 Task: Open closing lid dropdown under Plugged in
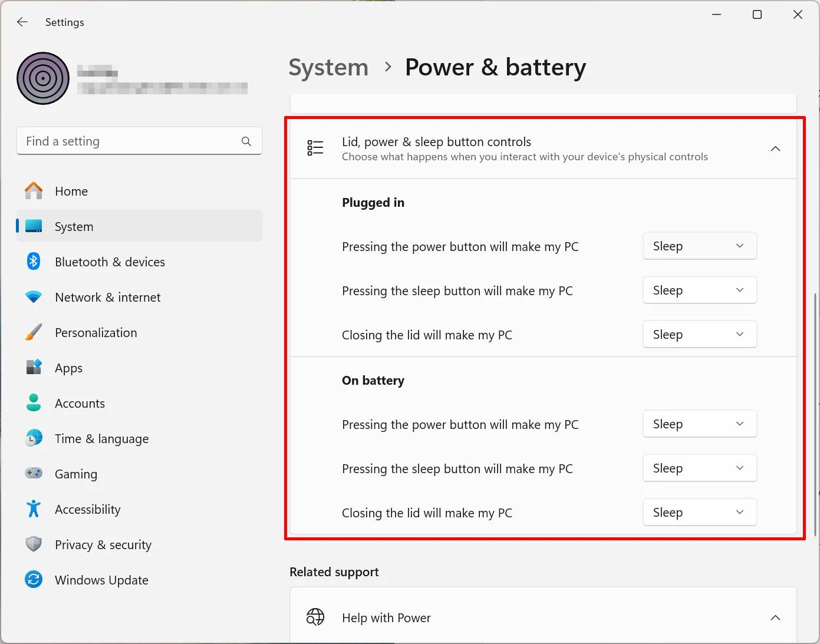pos(699,334)
